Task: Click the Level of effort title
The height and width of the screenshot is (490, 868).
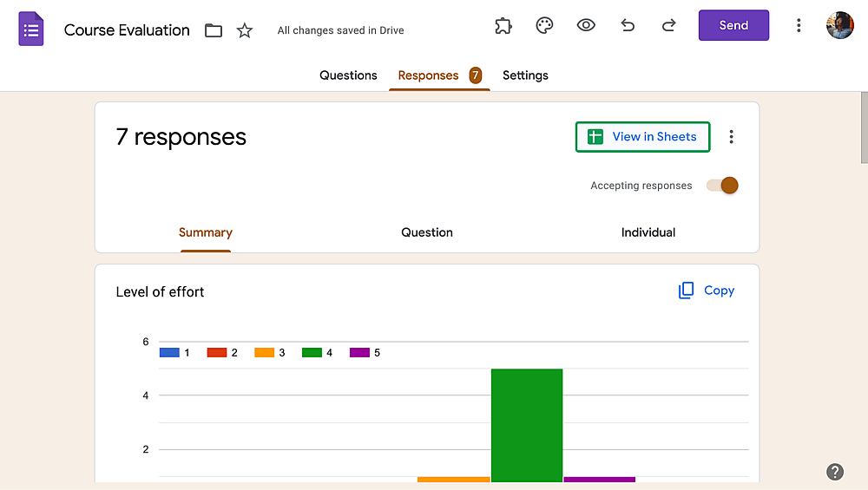Action: coord(160,292)
